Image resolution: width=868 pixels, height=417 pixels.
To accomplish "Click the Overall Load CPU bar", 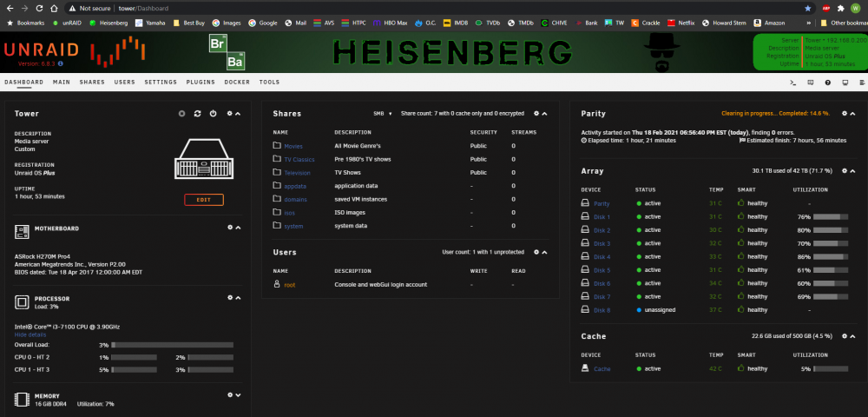I will (x=172, y=344).
